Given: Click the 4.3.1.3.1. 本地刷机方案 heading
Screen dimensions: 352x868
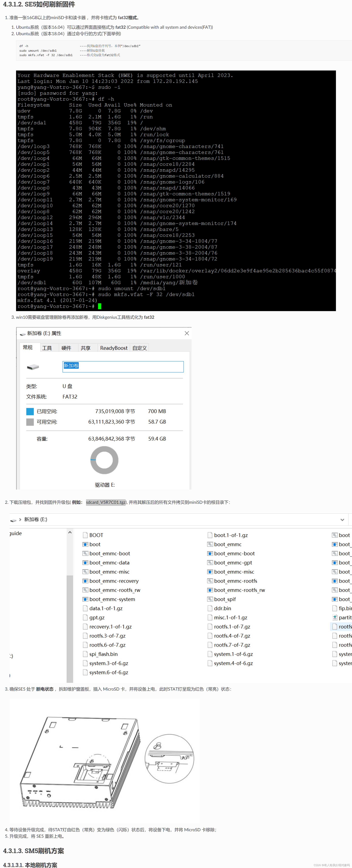Looking at the screenshot, I should [x=30, y=865].
